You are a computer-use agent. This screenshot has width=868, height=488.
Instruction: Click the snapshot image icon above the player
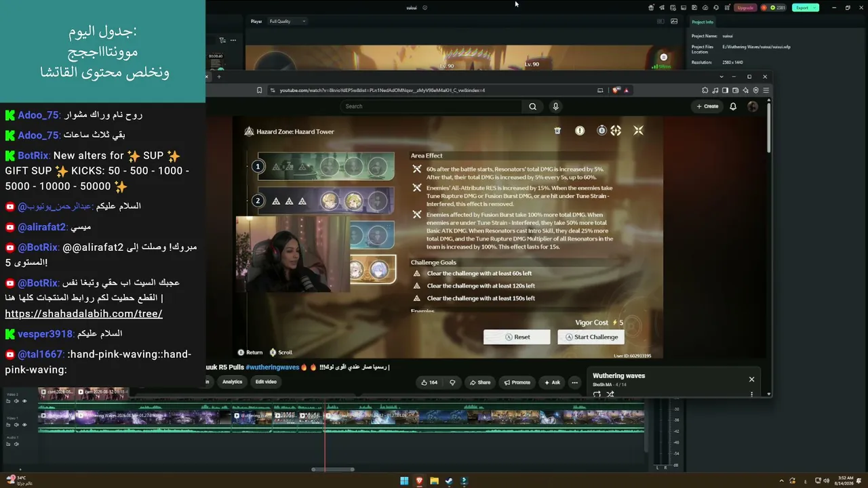pos(674,21)
